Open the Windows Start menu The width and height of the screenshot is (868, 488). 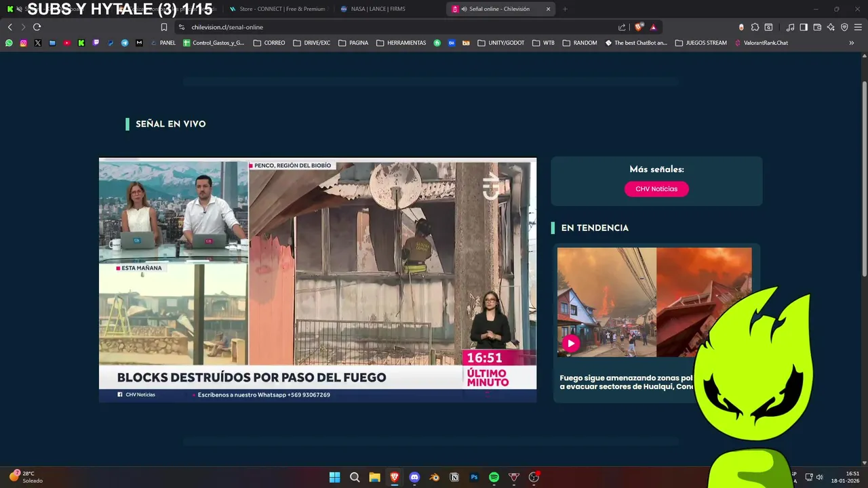pyautogui.click(x=334, y=477)
